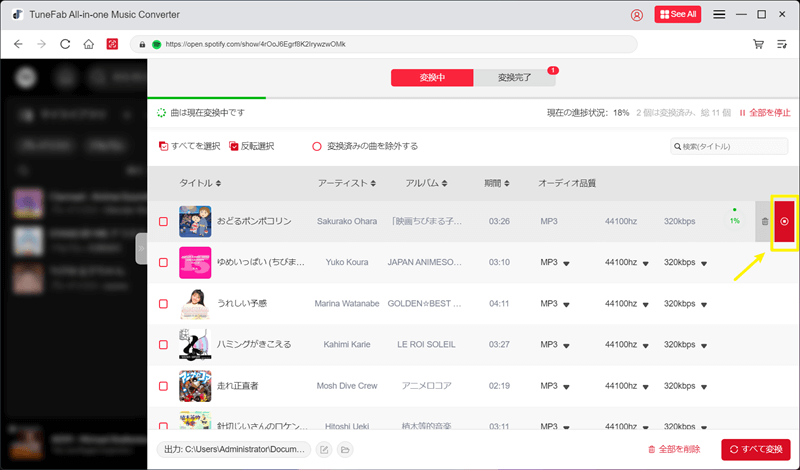Check the ハミングがきこえる row checkbox
The height and width of the screenshot is (470, 800).
tap(163, 344)
